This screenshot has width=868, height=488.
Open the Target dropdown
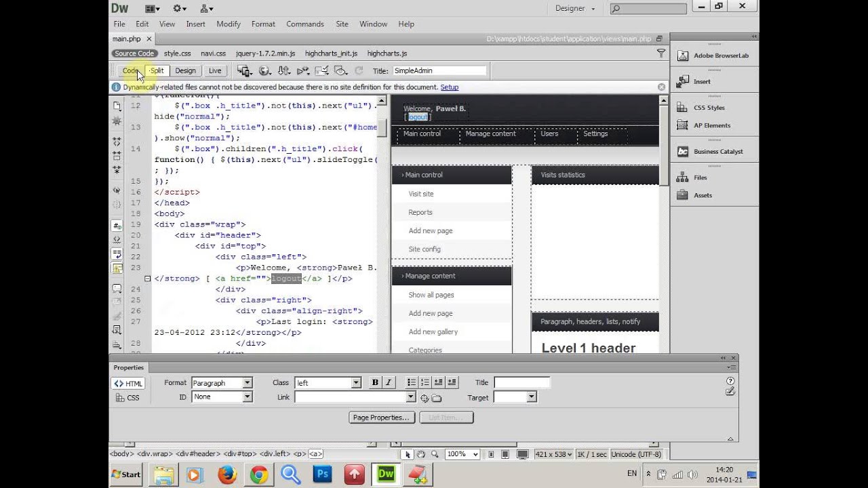[x=515, y=397]
